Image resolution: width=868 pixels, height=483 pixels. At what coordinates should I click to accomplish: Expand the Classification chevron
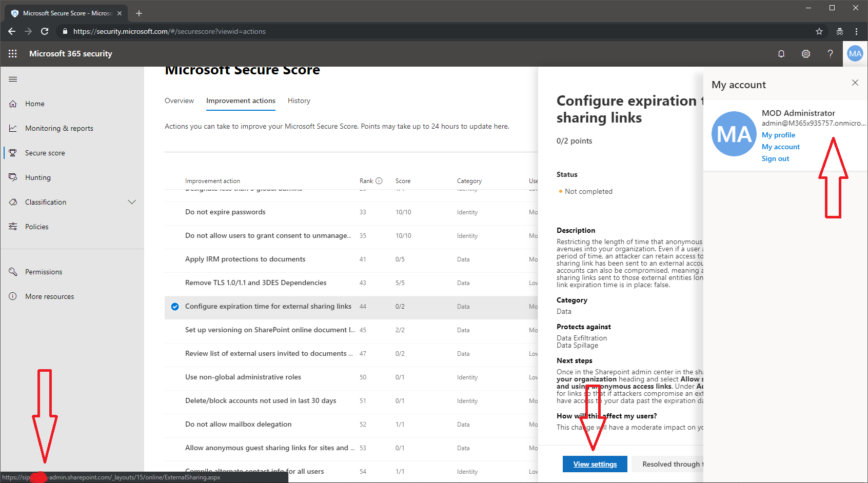tap(132, 202)
